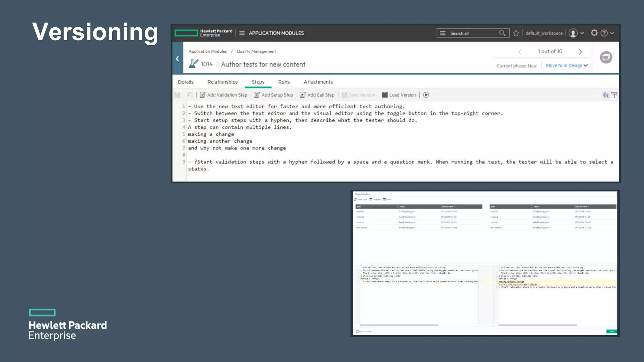Click the left compare pane horizontal scrollbar
The height and width of the screenshot is (362, 644).
pos(399,325)
